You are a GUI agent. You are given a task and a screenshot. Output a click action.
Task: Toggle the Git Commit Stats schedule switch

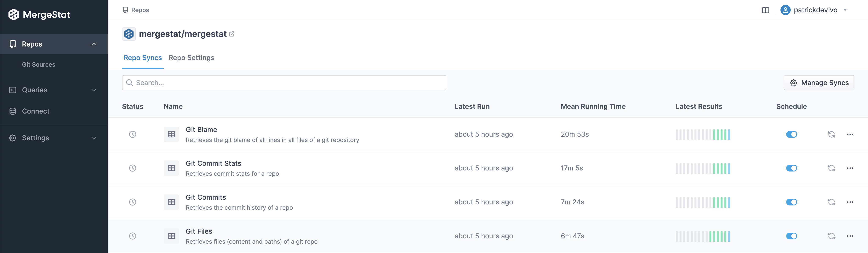pyautogui.click(x=791, y=168)
